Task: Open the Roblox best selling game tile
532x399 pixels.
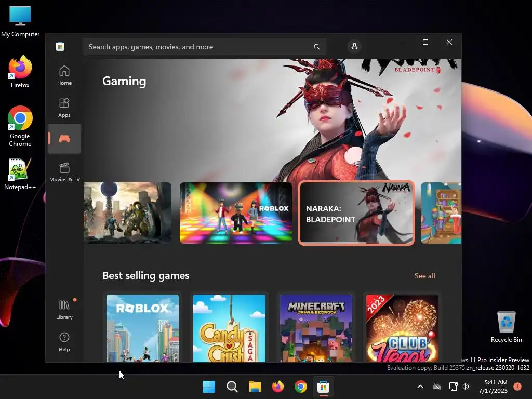Action: tap(142, 328)
